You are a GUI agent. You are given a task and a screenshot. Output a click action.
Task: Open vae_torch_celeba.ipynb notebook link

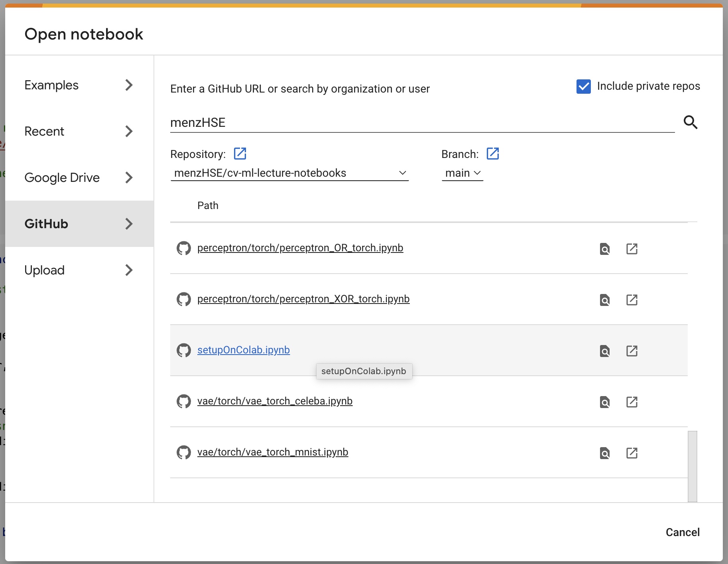(275, 401)
